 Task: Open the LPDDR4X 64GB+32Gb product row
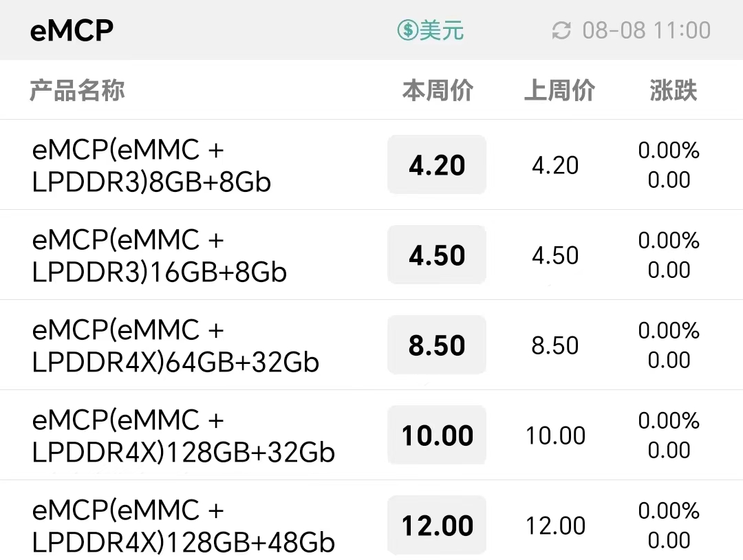(x=371, y=345)
